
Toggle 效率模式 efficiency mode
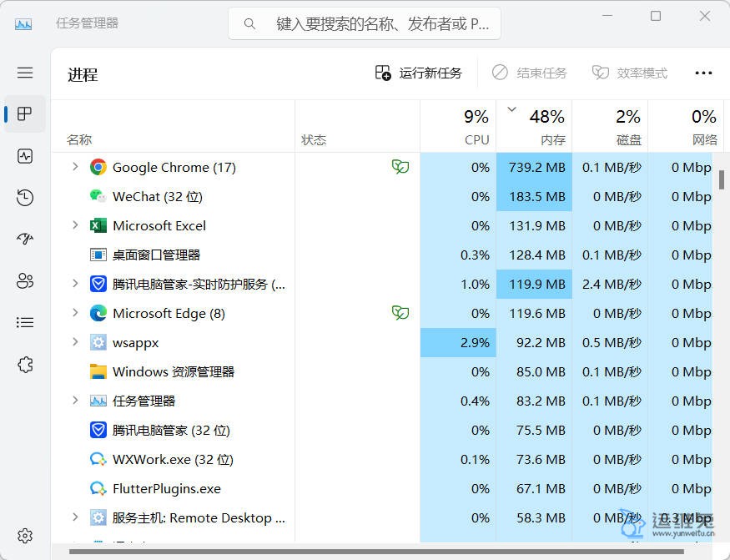(x=630, y=73)
